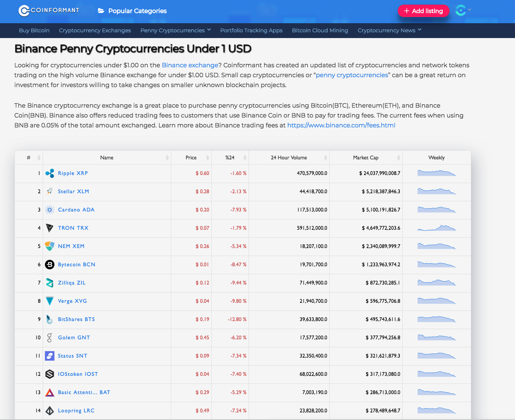Click the BitShares BTS coin icon
The width and height of the screenshot is (515, 420).
click(x=49, y=319)
